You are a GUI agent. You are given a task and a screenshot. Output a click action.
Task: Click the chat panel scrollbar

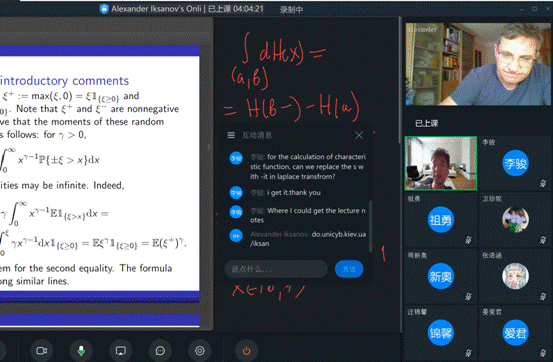[x=370, y=227]
